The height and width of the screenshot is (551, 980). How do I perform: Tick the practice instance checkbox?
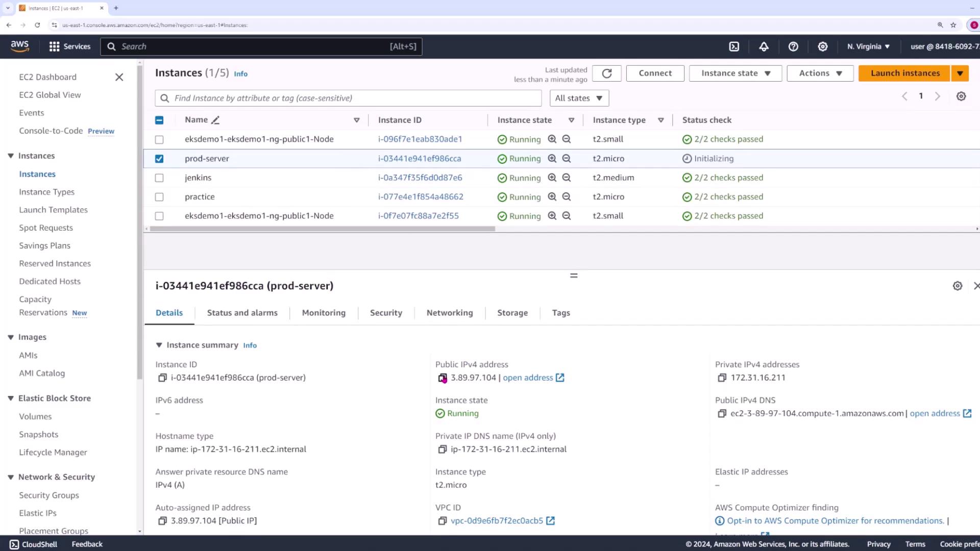(159, 197)
